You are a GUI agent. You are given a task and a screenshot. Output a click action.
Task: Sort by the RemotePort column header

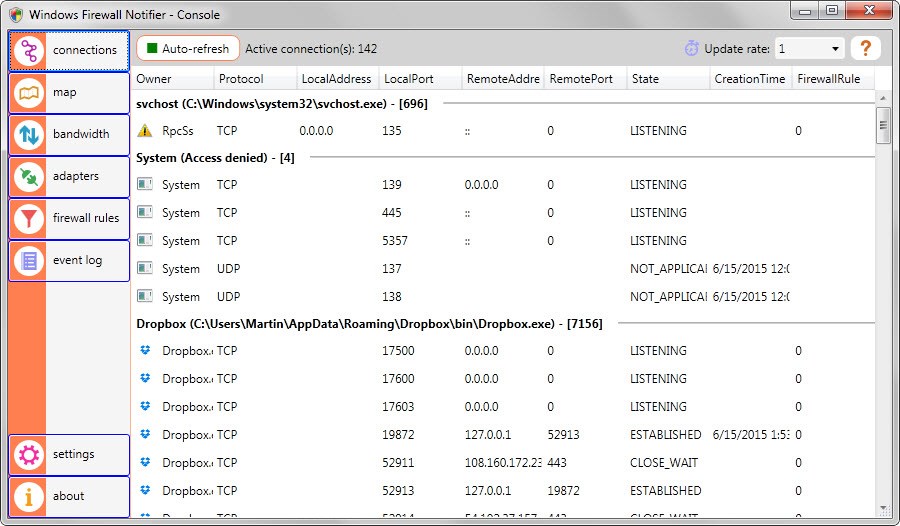point(585,79)
